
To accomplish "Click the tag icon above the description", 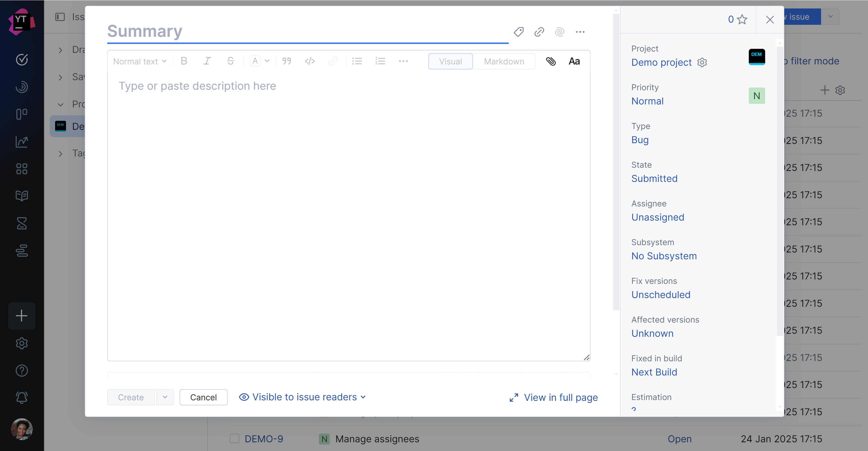I will pyautogui.click(x=518, y=32).
